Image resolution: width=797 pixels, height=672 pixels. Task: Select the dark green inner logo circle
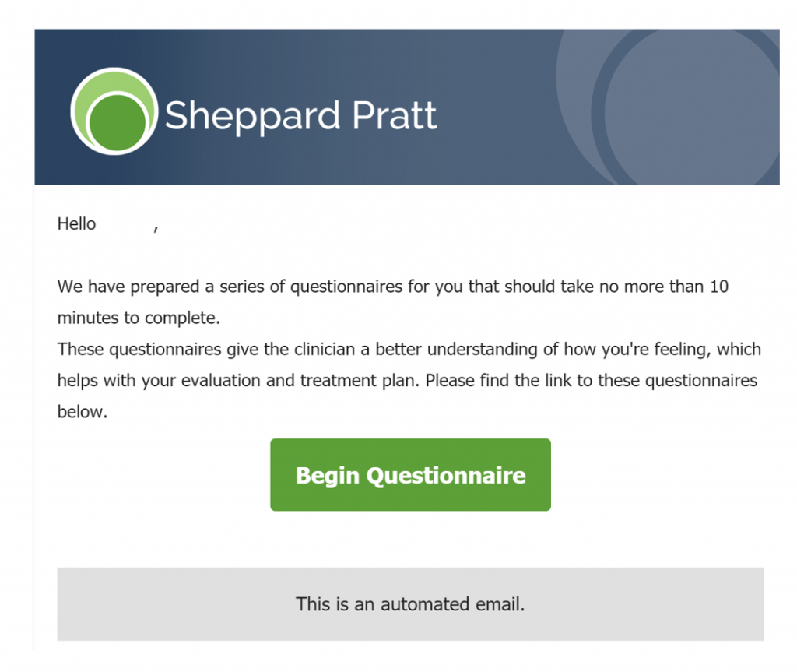[118, 123]
